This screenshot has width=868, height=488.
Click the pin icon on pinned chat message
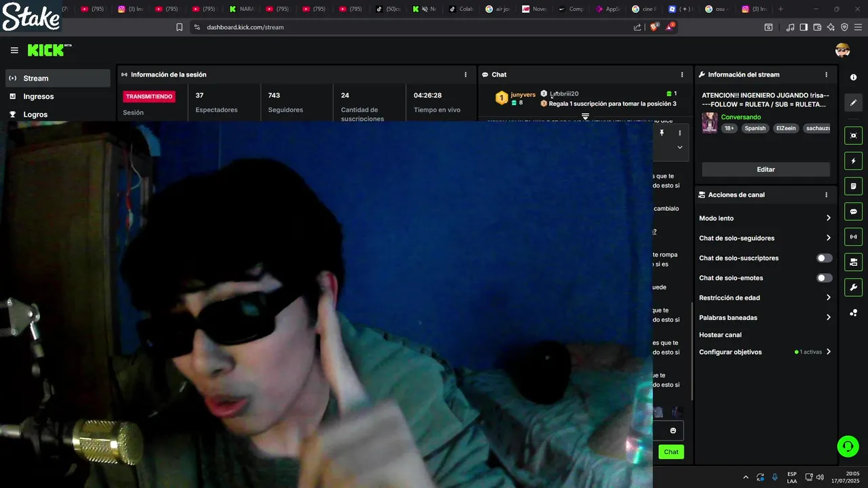point(662,133)
